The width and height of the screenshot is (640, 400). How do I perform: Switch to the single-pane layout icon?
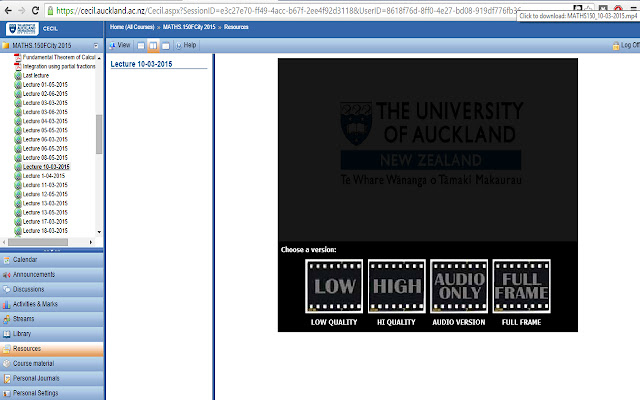pyautogui.click(x=141, y=46)
